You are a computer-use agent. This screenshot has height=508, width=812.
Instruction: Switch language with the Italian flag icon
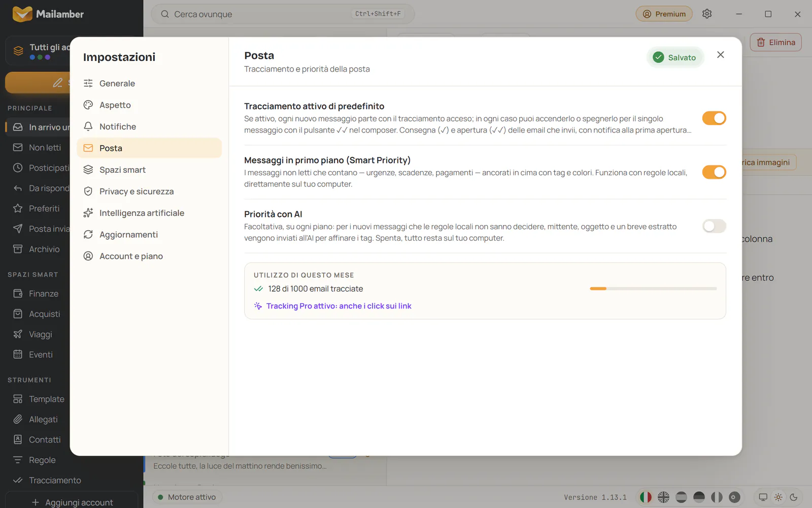(646, 497)
